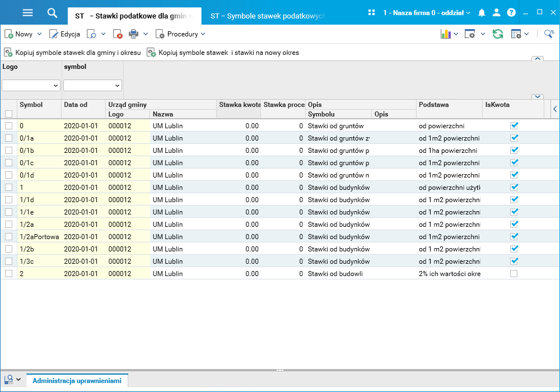Image resolution: width=560 pixels, height=392 pixels.
Task: Click the printer icon
Action: 134,34
